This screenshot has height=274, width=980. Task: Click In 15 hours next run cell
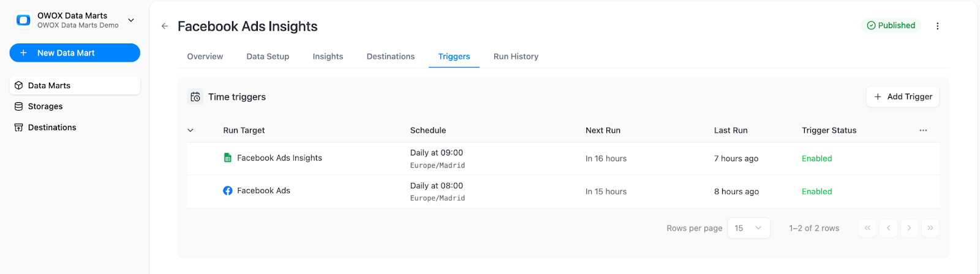click(x=606, y=191)
